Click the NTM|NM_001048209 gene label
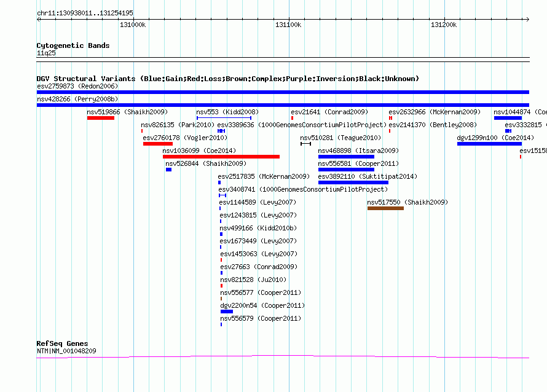547x392 pixels. [66, 351]
